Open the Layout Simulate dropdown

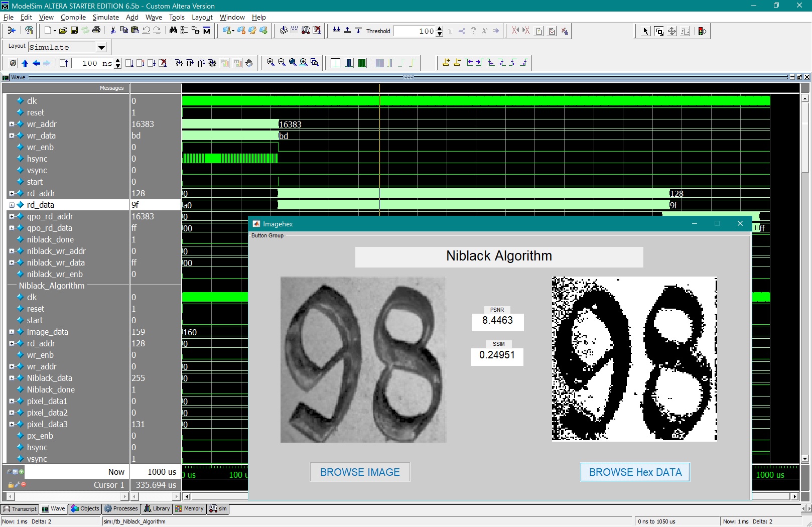tap(101, 48)
